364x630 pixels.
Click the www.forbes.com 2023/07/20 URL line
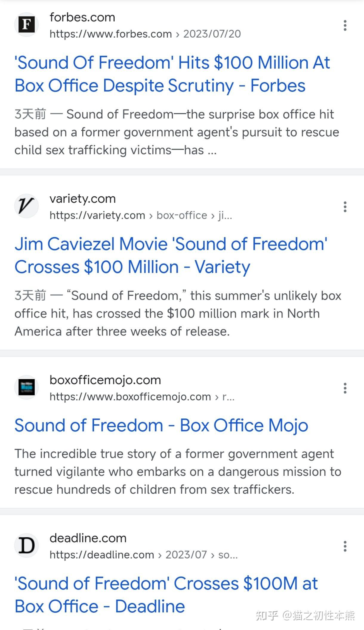[x=145, y=34]
